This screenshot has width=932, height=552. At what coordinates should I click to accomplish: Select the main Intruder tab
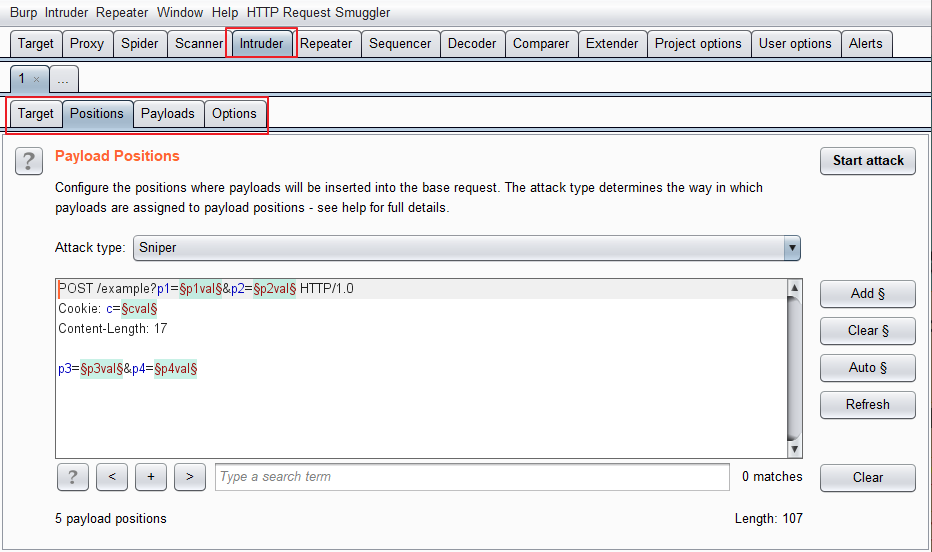pos(262,43)
